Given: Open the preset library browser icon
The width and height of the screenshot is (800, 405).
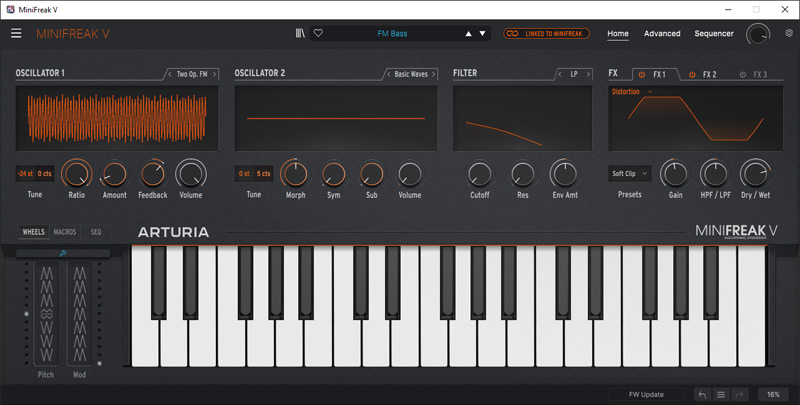Looking at the screenshot, I should [x=301, y=33].
